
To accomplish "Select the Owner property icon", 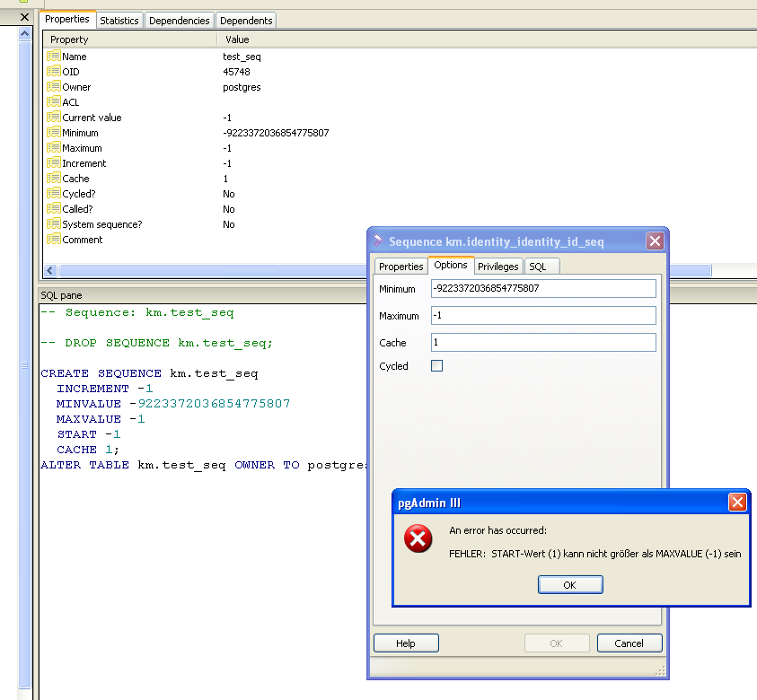I will [53, 87].
